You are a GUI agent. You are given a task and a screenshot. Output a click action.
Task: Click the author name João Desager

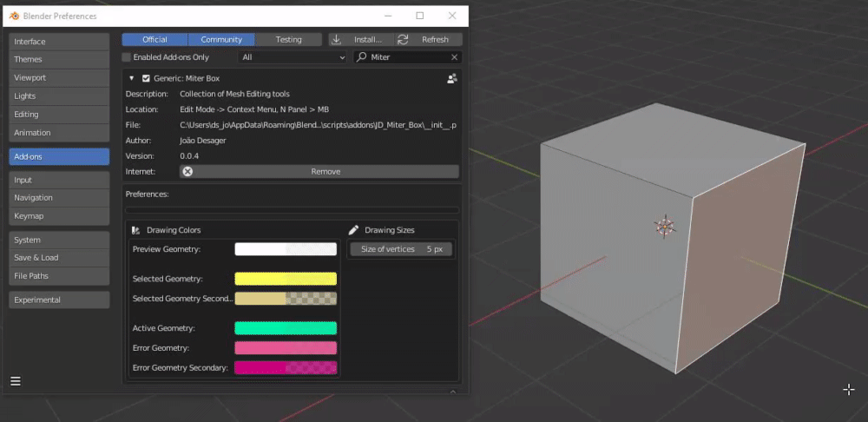click(x=202, y=141)
